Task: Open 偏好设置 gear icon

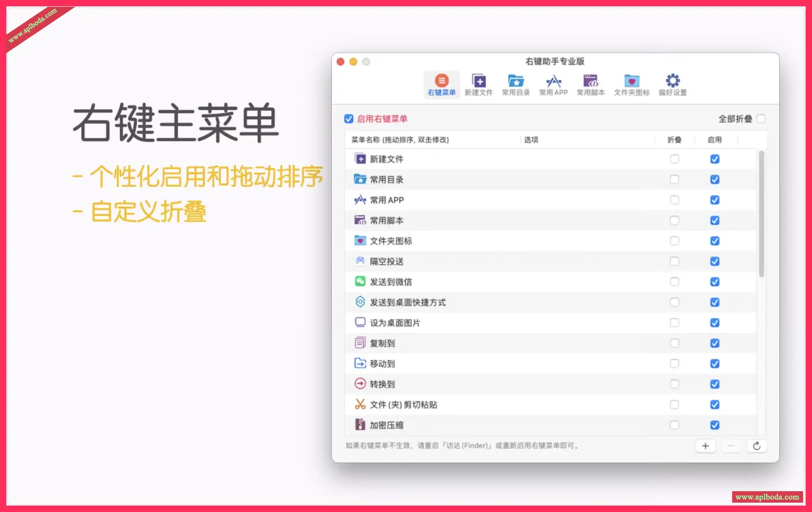Action: (672, 84)
